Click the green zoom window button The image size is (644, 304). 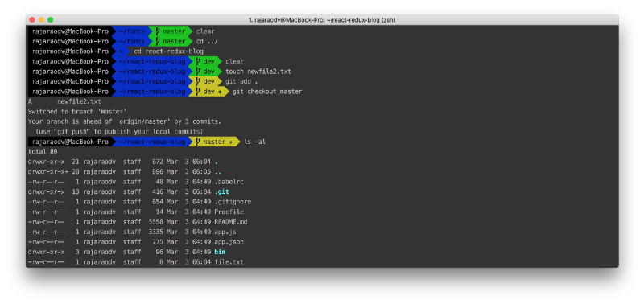tap(50, 19)
